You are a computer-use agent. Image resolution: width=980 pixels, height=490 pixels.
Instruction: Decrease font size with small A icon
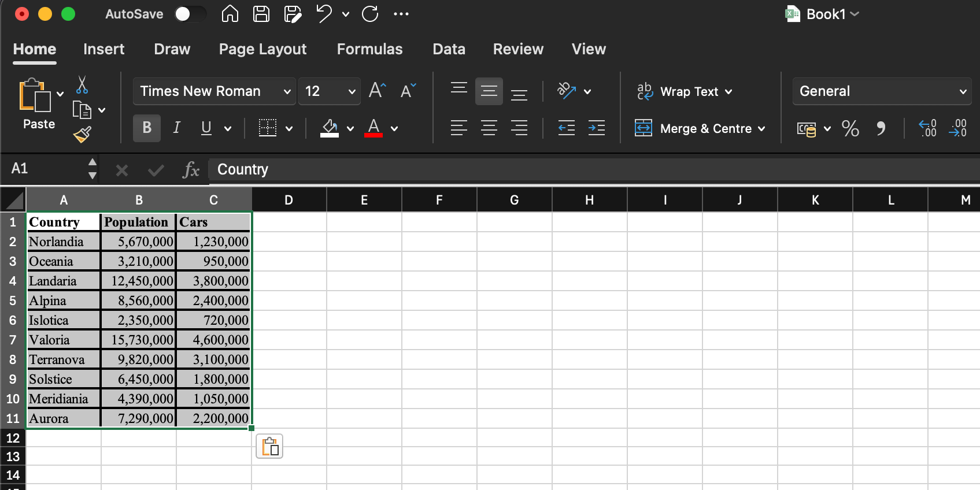[408, 91]
